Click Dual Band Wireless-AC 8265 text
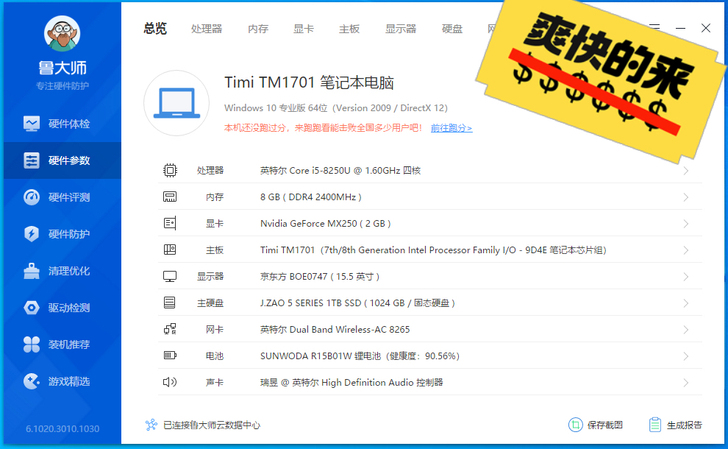 (x=335, y=329)
